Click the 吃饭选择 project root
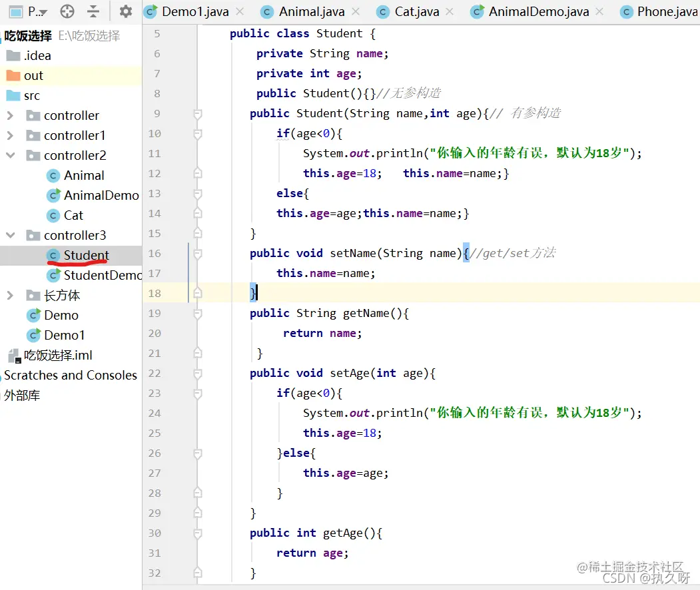 tap(28, 36)
